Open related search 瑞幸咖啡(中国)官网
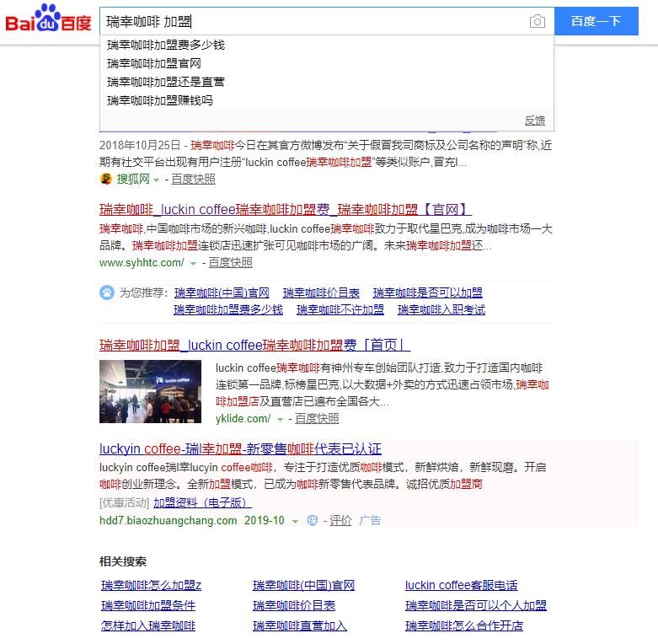658x644 pixels. pyautogui.click(x=304, y=585)
